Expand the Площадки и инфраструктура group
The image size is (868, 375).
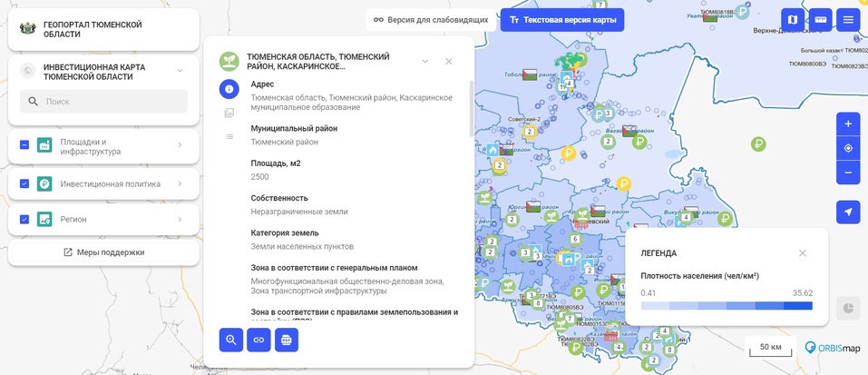click(180, 144)
